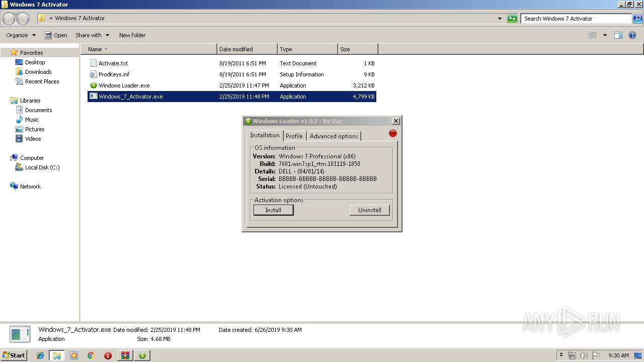Select the Activate.txt file icon
Image resolution: width=644 pixels, height=362 pixels.
(x=93, y=63)
